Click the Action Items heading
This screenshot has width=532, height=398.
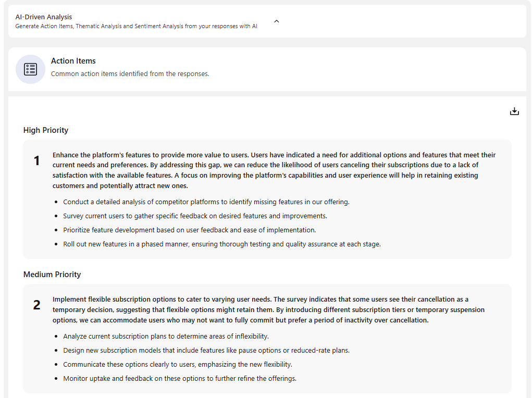[x=73, y=61]
